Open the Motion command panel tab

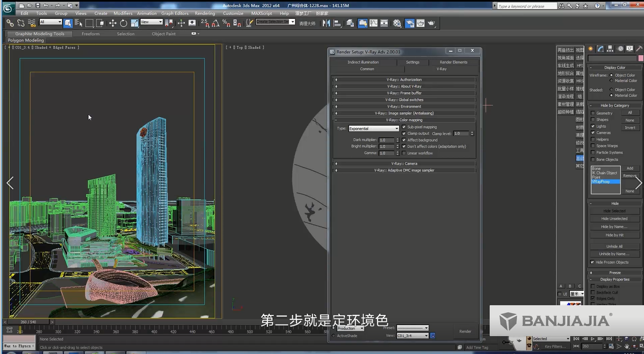[620, 49]
